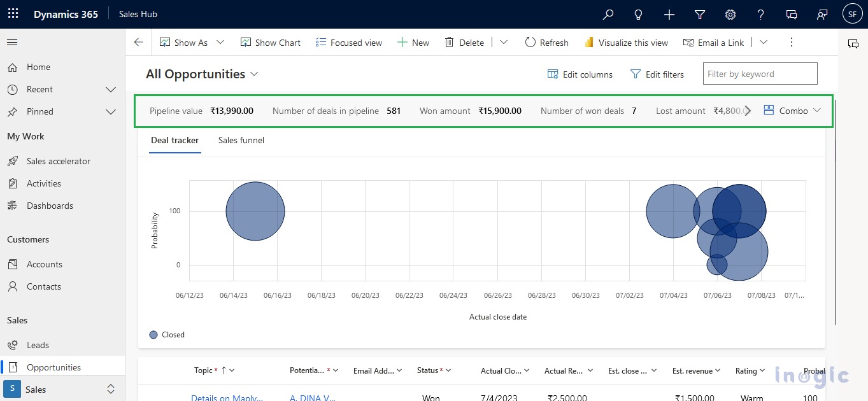Click the Filter by keyword field
The image size is (868, 401).
760,74
